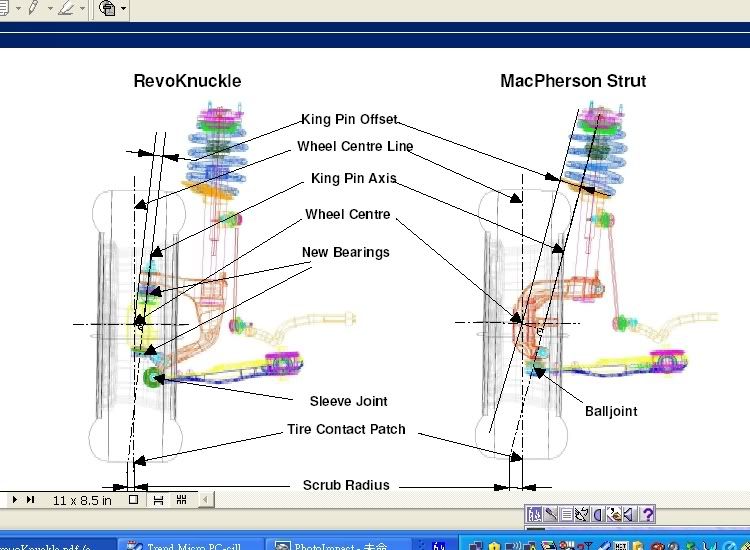The height and width of the screenshot is (550, 750).
Task: Select the pencil markup tool
Action: point(33,8)
